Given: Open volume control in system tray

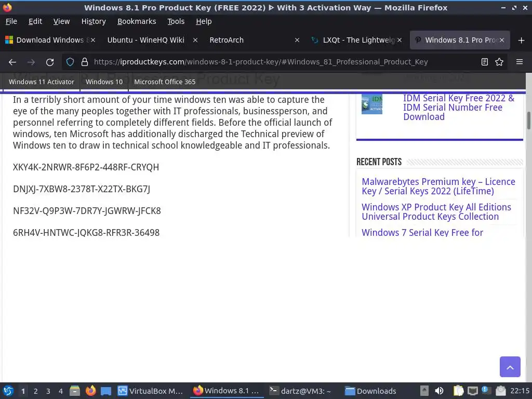Looking at the screenshot, I should tap(439, 391).
